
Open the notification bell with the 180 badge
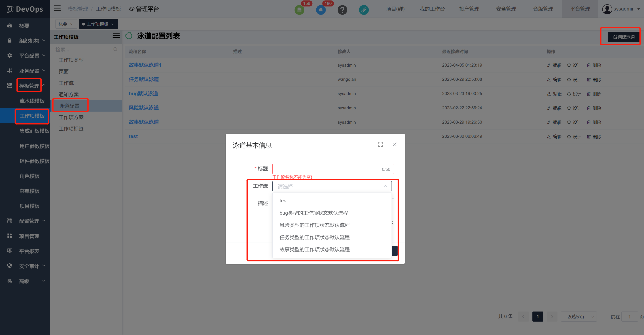pyautogui.click(x=321, y=10)
